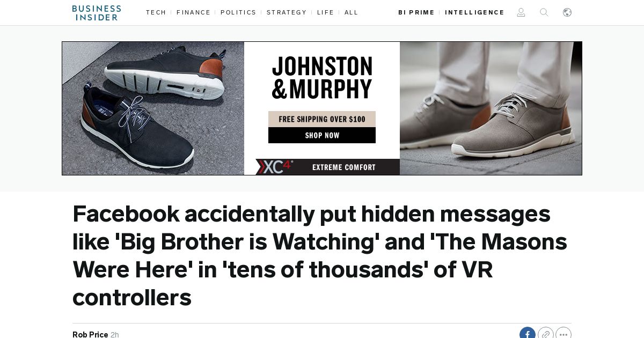View author Rob Price's profile
Screen dimensions: 644x338
tap(90, 334)
